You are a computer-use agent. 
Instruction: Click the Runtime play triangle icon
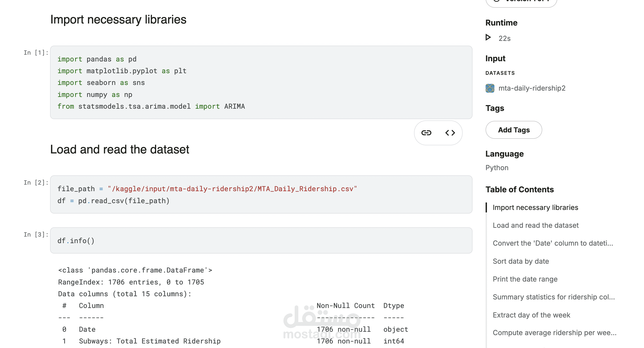tap(488, 38)
